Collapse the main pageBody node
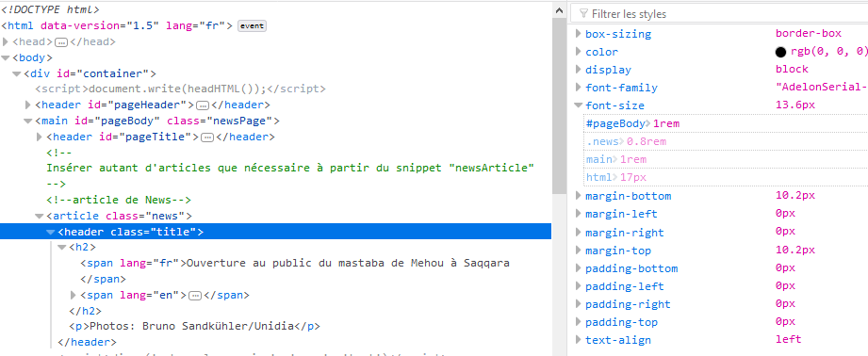Image resolution: width=868 pixels, height=356 pixels. [x=27, y=121]
